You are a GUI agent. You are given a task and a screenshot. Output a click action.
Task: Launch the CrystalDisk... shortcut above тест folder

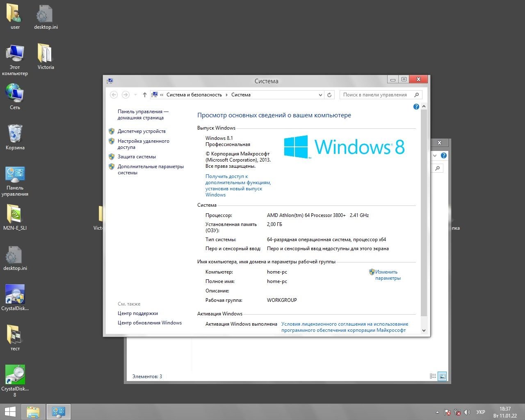tap(15, 298)
